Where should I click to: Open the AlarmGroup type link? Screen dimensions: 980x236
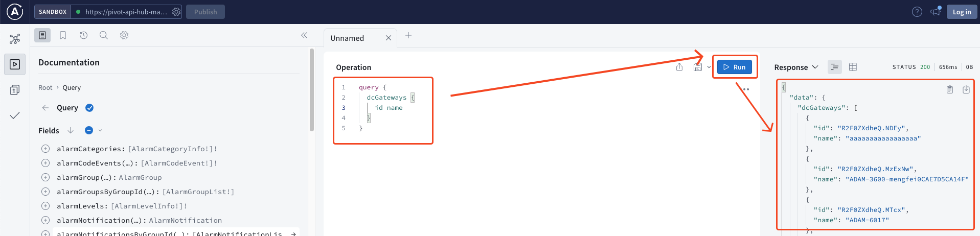(x=140, y=177)
